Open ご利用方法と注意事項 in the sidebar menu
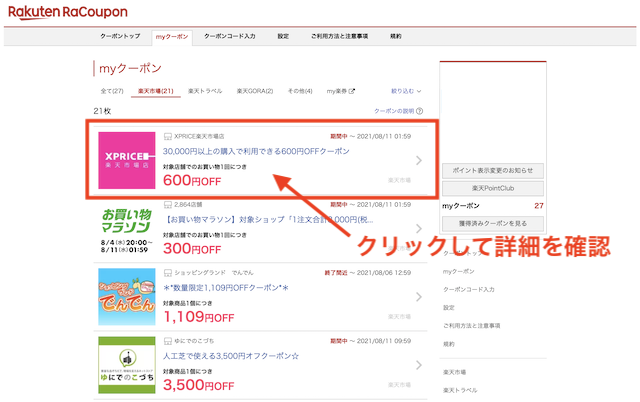This screenshot has width=640, height=402. pyautogui.click(x=471, y=326)
